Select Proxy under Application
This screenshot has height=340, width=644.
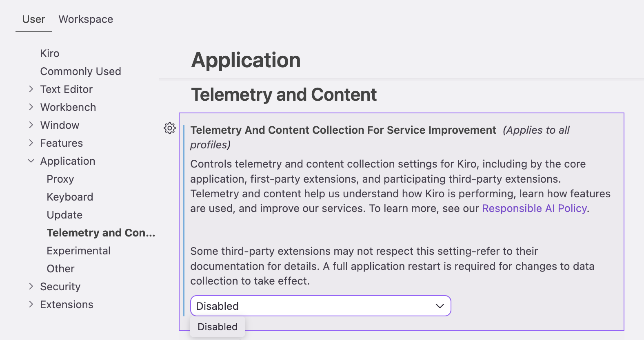(60, 179)
